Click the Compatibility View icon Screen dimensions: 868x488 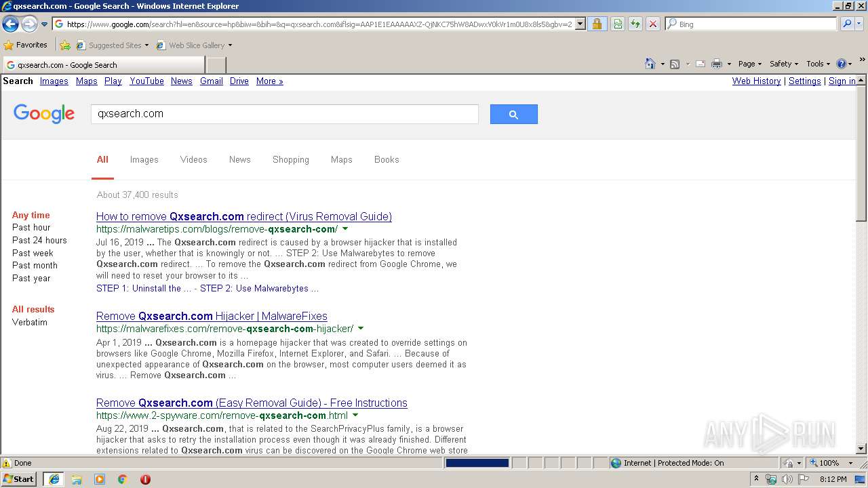click(618, 24)
